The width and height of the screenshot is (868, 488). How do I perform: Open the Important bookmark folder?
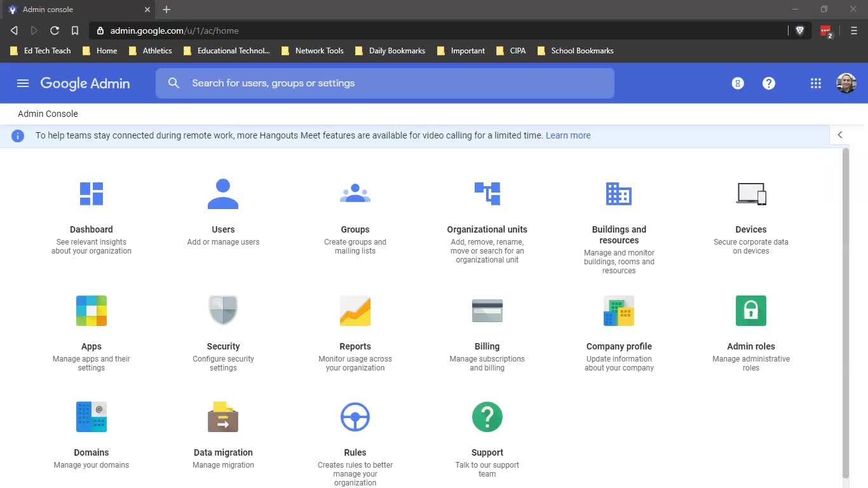461,51
